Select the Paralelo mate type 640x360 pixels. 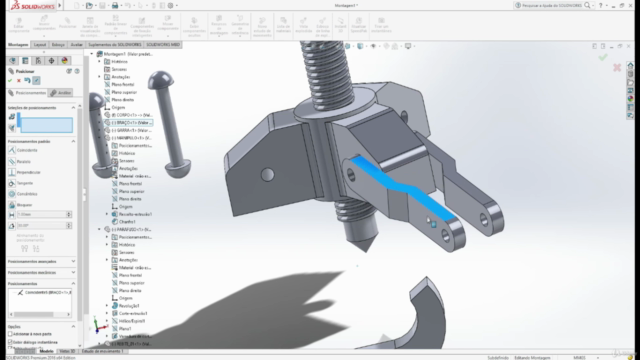20,162
